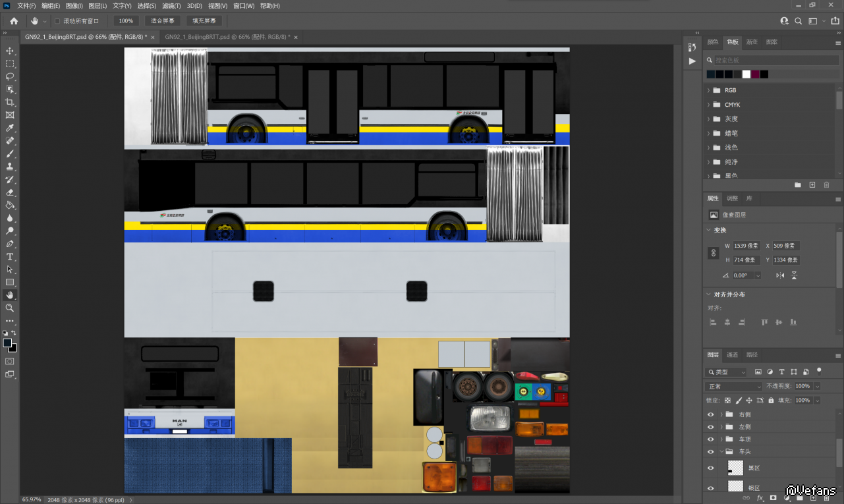The width and height of the screenshot is (844, 504).
Task: Expand the CMYK swatch folder
Action: pos(708,105)
